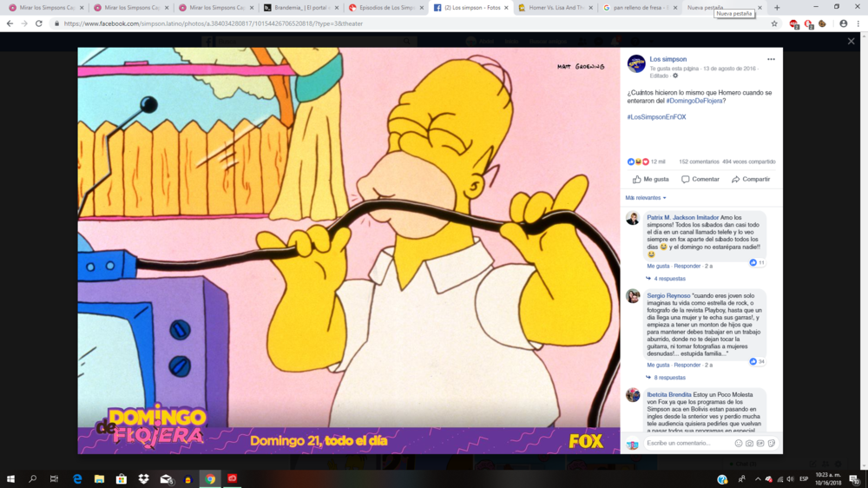Open the Mail app on taskbar
This screenshot has height=488, width=868.
(166, 479)
